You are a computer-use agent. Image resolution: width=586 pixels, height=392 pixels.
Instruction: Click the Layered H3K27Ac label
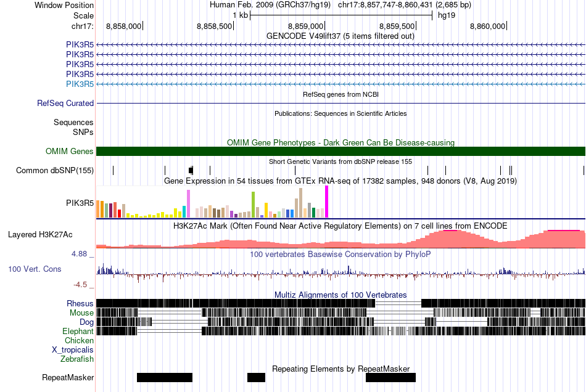(40, 235)
